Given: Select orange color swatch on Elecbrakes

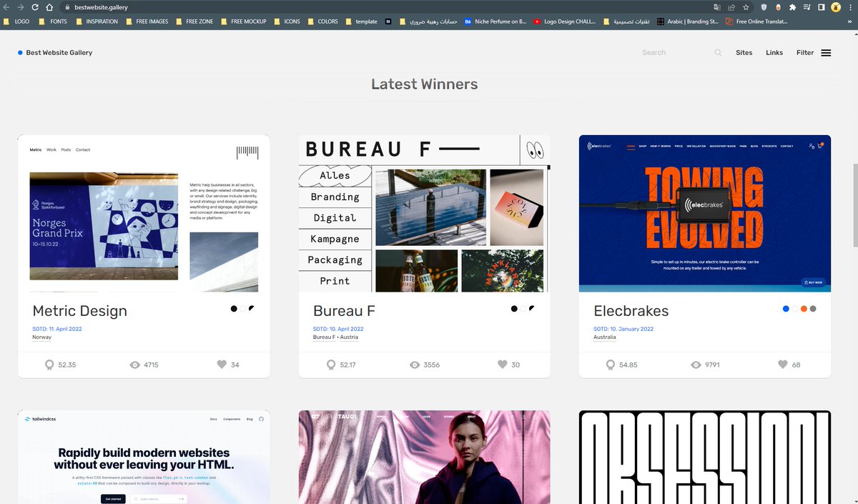Looking at the screenshot, I should [804, 309].
